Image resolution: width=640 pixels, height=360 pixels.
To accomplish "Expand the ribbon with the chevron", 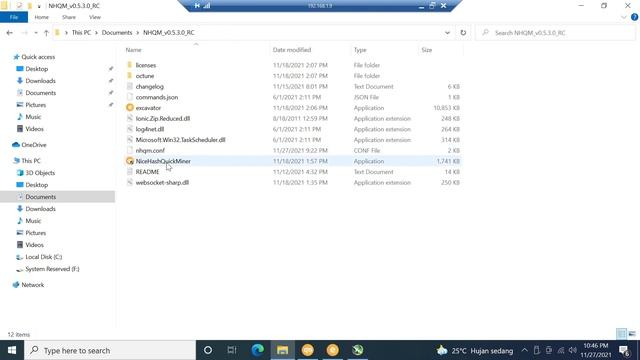I will [623, 17].
